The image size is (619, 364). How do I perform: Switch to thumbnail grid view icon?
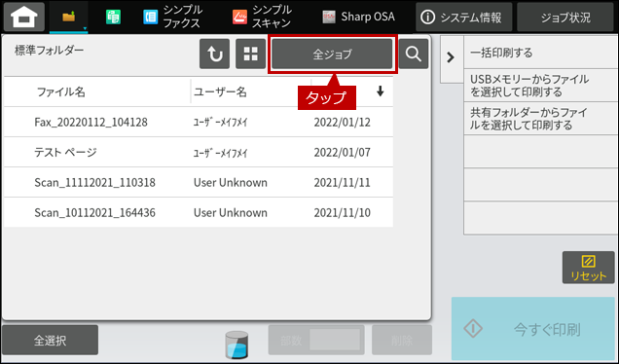250,54
